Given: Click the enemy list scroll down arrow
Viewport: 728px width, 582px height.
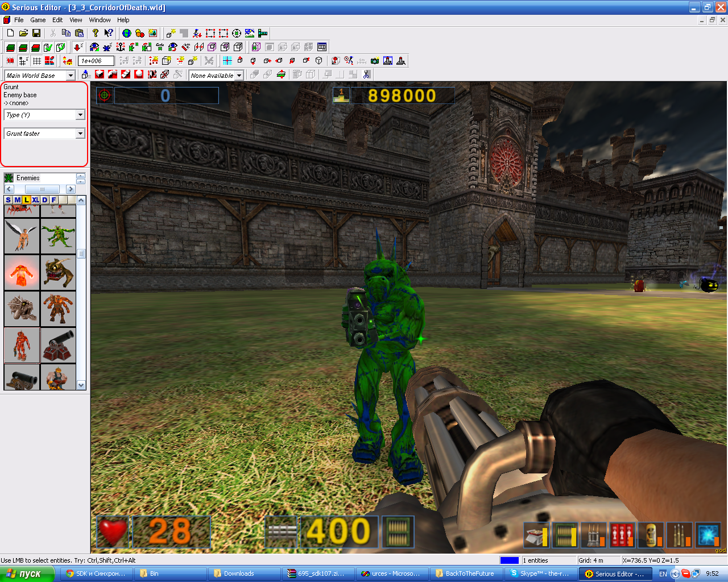Looking at the screenshot, I should (x=81, y=385).
